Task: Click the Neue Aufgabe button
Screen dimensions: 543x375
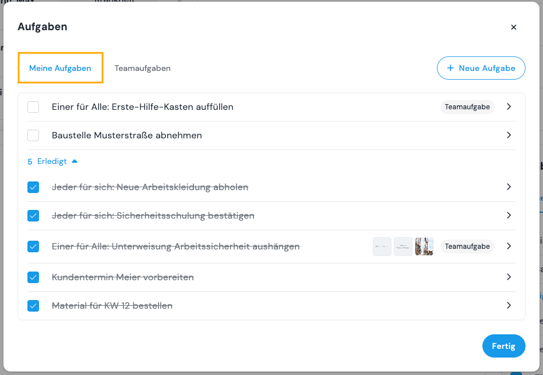Action: coord(481,68)
